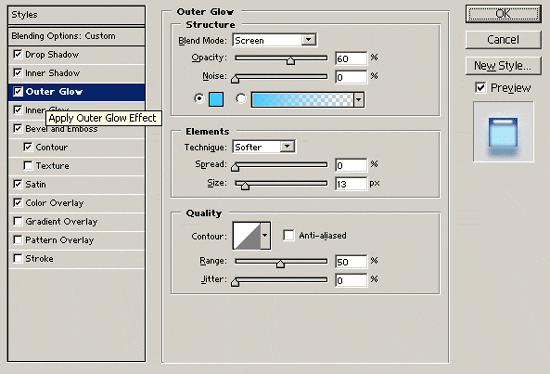
Task: Click the Noise slider handle
Action: [235, 79]
